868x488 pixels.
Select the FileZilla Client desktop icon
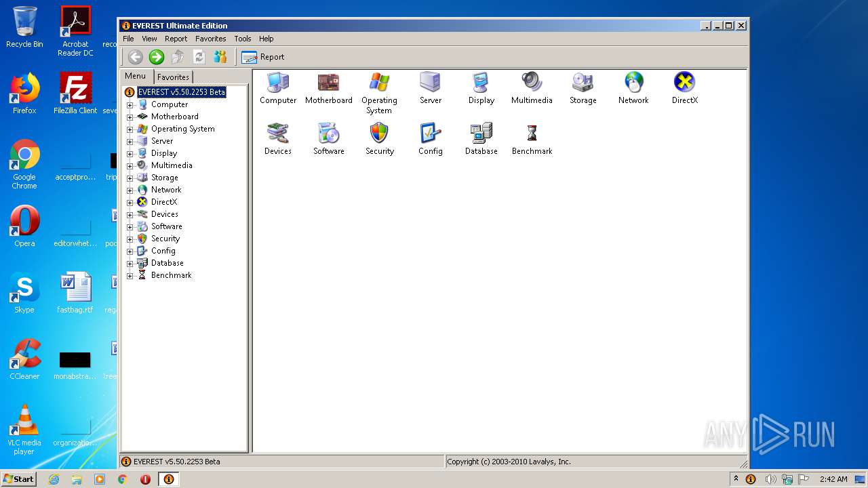tap(75, 94)
